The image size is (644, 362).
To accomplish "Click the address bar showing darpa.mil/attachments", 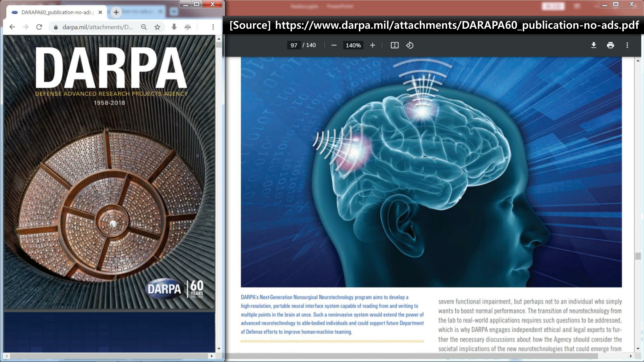I will [97, 27].
